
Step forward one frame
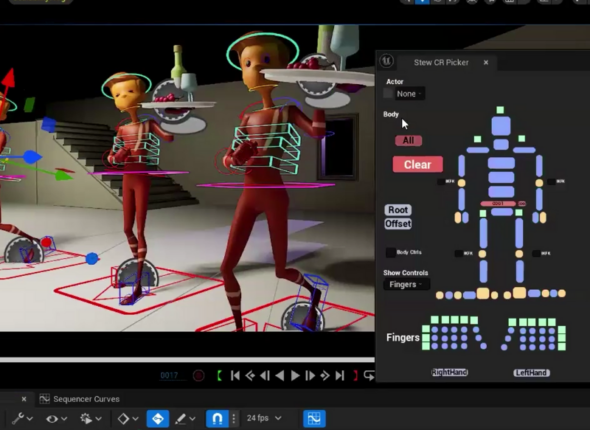(x=310, y=375)
